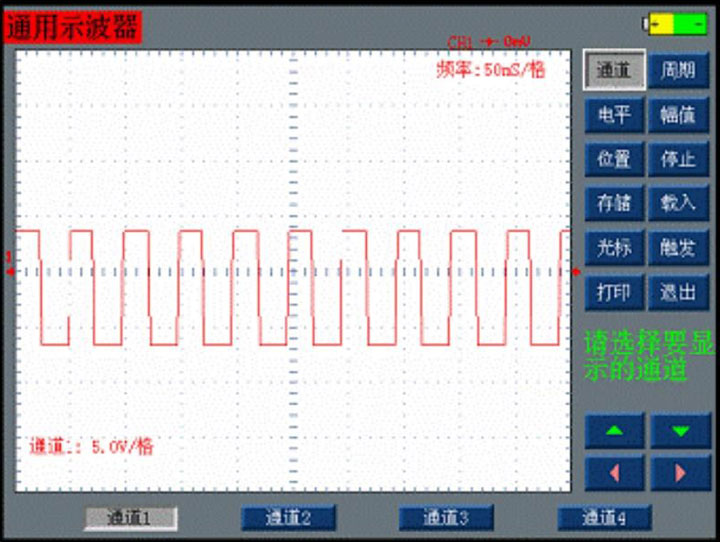The image size is (720, 542).
Task: Select the 电平 (level) button
Action: click(x=614, y=115)
